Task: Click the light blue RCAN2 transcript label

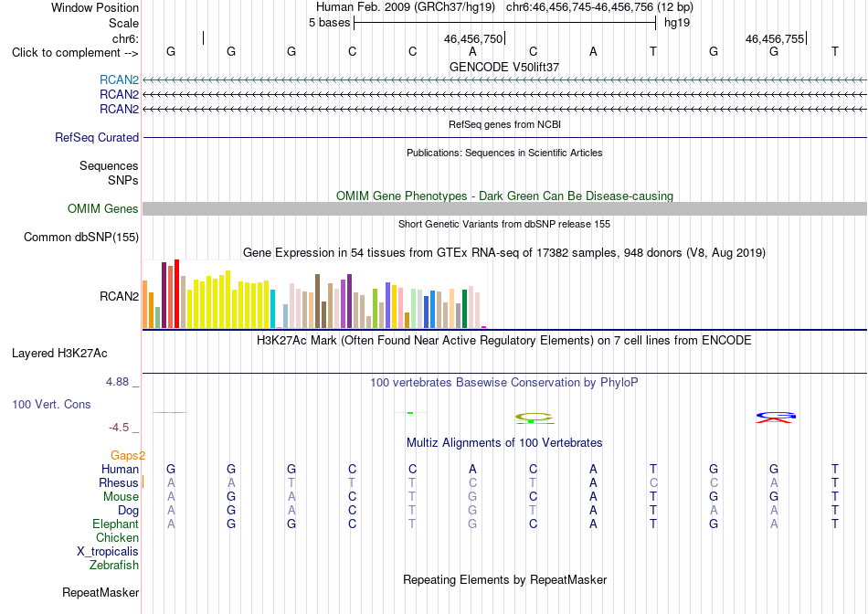Action: (119, 79)
